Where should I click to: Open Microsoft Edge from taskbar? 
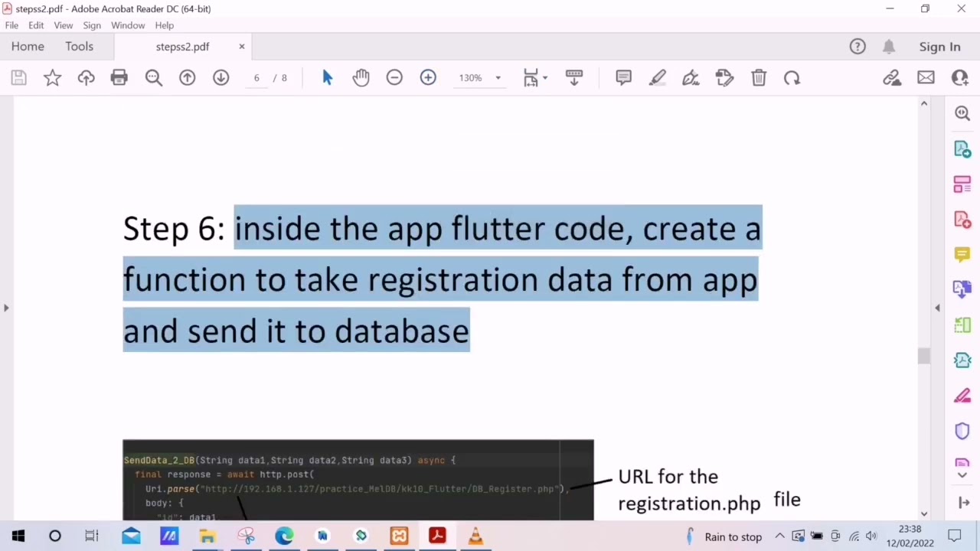284,536
